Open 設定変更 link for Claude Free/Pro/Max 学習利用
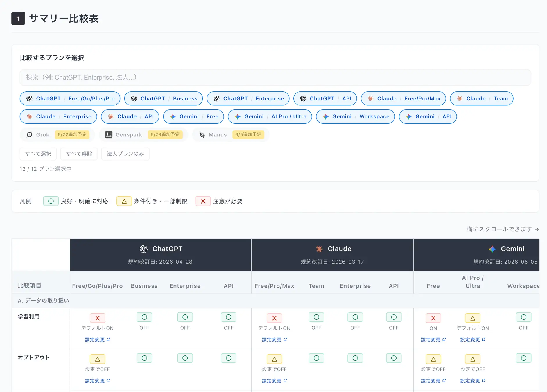 coord(275,340)
